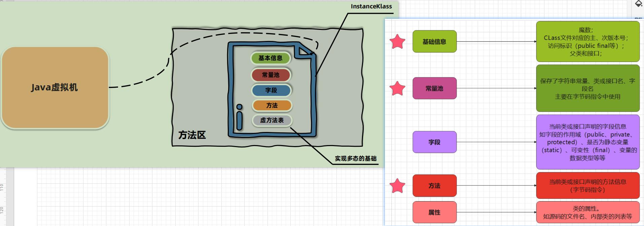Select the dark green 保存了字符串常量 description box
Screen dimensions: 644x226
[588, 88]
